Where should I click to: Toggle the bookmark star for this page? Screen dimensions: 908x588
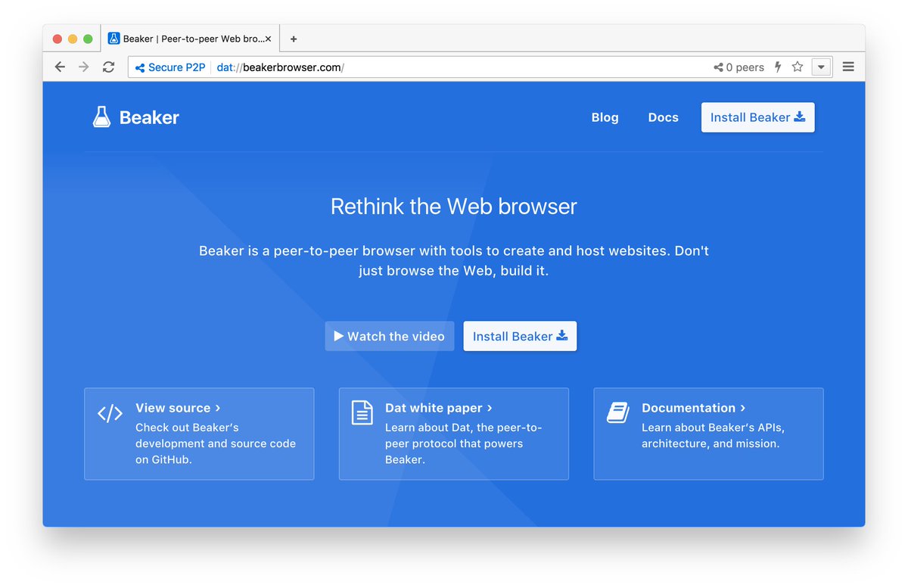798,67
